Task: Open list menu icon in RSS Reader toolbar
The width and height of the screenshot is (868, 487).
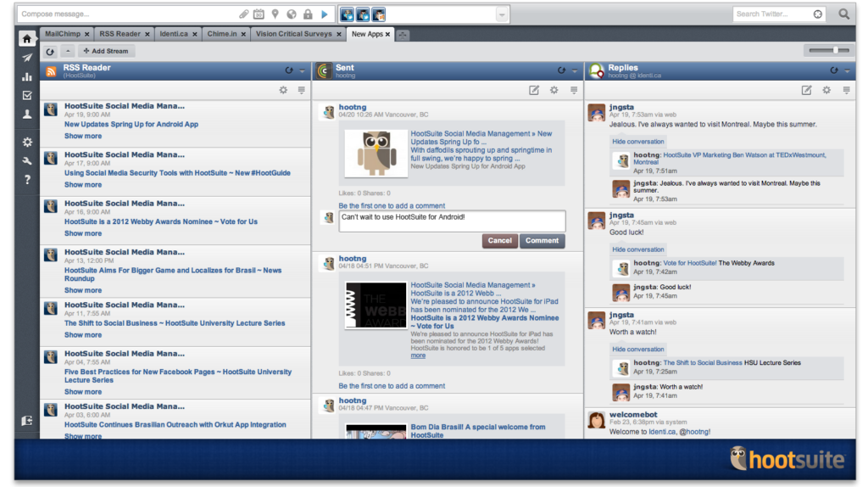Action: tap(302, 90)
